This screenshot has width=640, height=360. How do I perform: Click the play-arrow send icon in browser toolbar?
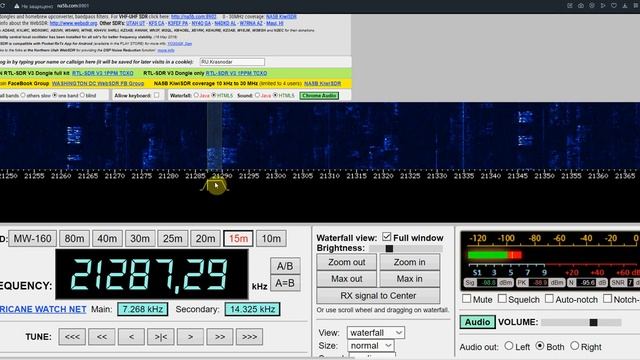[x=603, y=6]
